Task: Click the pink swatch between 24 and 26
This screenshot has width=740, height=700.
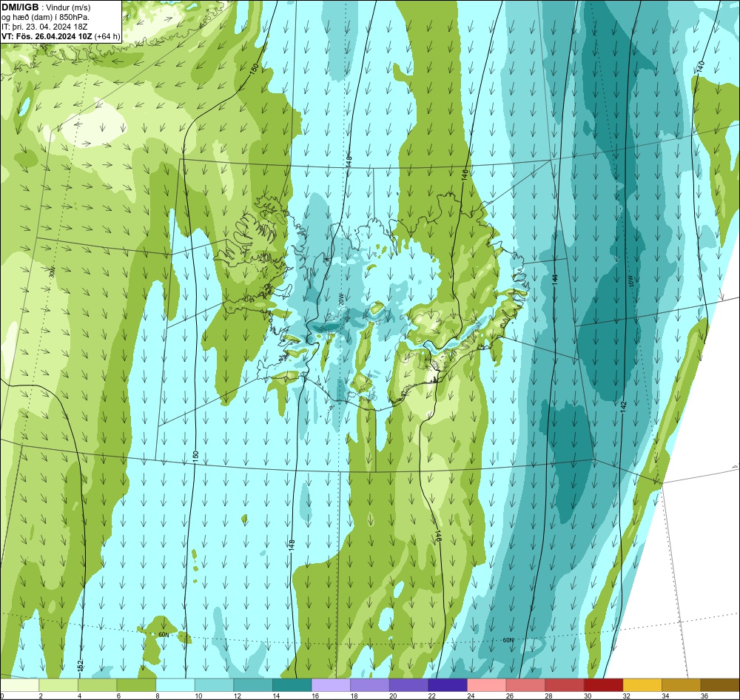Action: pos(487,685)
